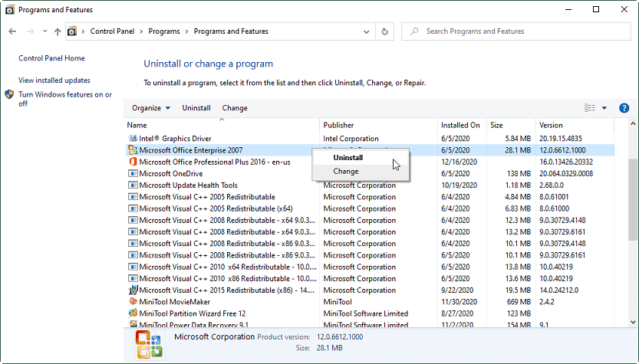Open the recent locations dropdown arrow
639x364 pixels.
click(44, 31)
